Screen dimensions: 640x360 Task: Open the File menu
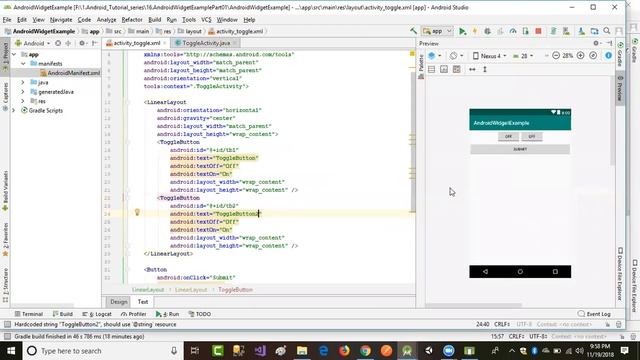coord(7,20)
